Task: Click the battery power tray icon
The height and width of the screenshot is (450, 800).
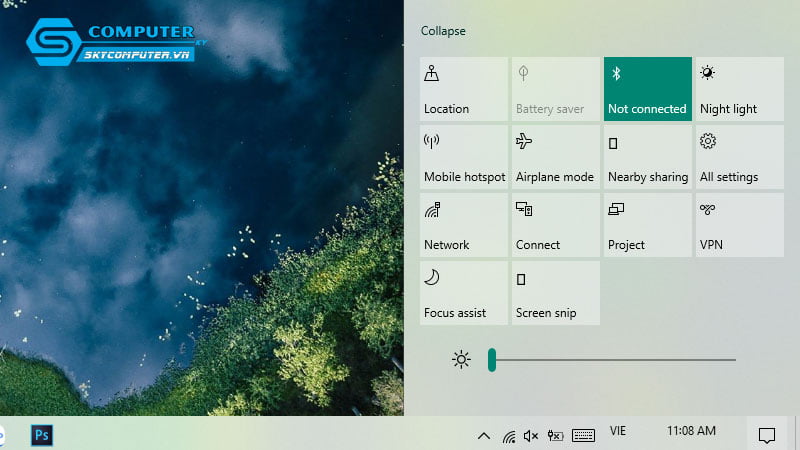Action: click(x=555, y=436)
